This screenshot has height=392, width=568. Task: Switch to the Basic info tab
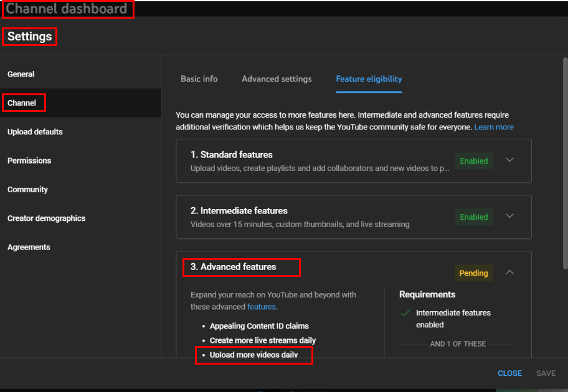click(199, 79)
